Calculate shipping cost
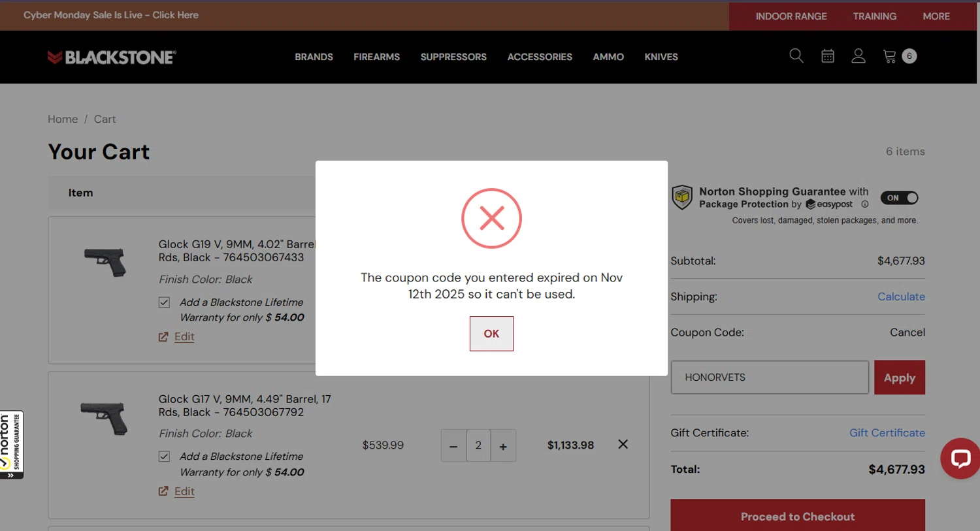980x531 pixels. tap(901, 297)
